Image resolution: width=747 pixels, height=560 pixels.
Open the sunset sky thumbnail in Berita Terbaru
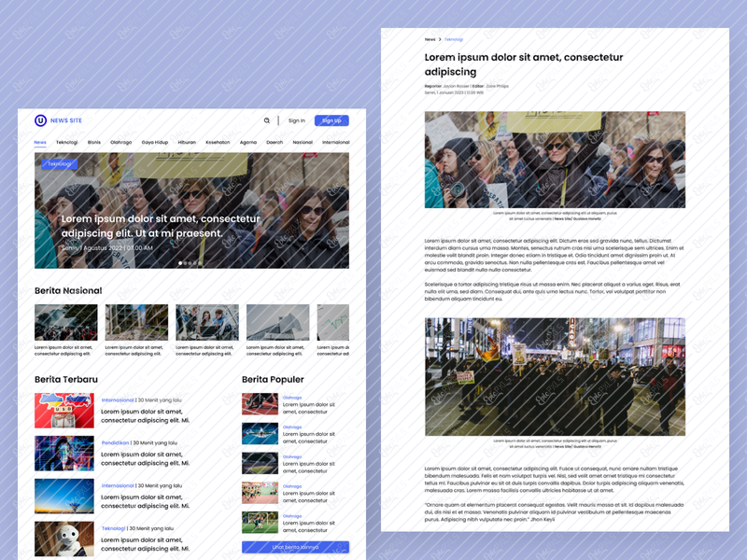click(64, 497)
